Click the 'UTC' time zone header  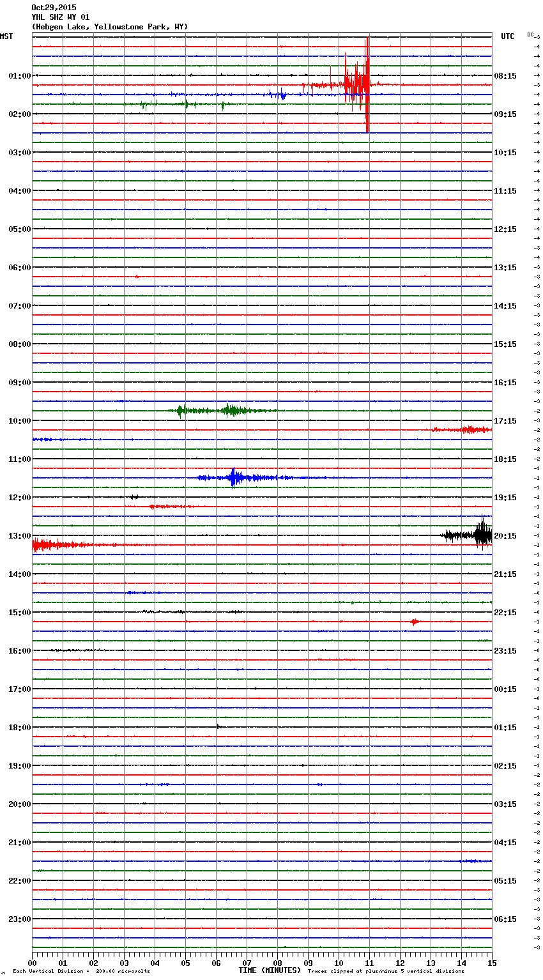[x=507, y=36]
